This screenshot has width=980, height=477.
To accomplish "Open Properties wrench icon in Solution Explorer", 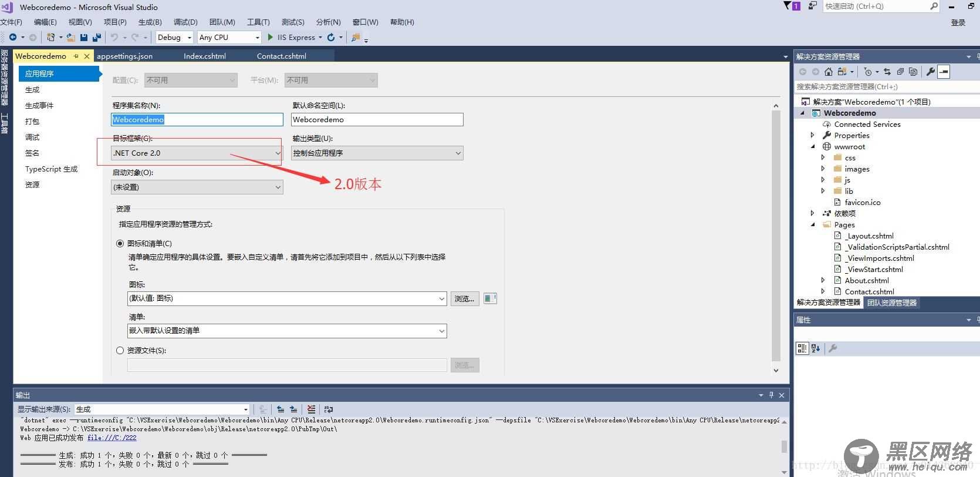I will 931,72.
